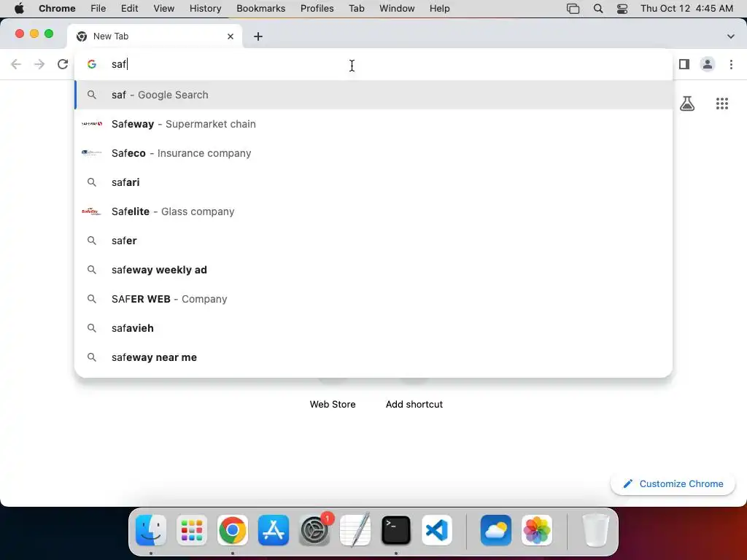Click the forward navigation arrow
Viewport: 747px width, 560px height.
point(39,64)
